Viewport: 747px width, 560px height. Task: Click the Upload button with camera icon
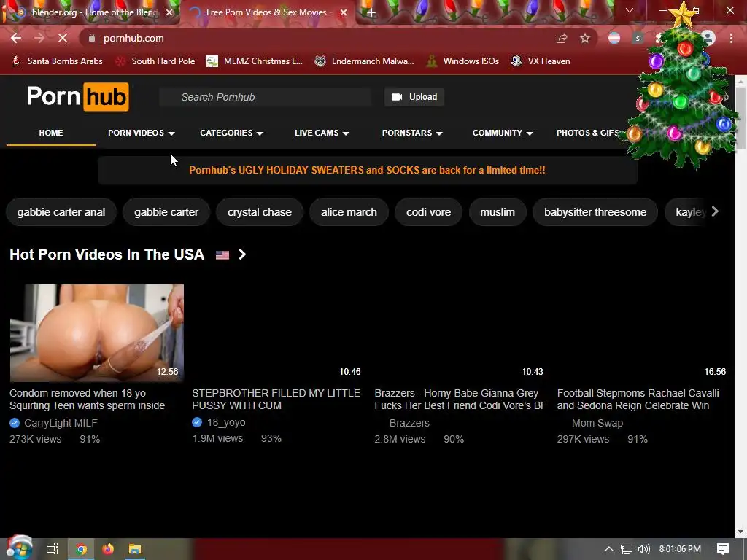pyautogui.click(x=414, y=97)
